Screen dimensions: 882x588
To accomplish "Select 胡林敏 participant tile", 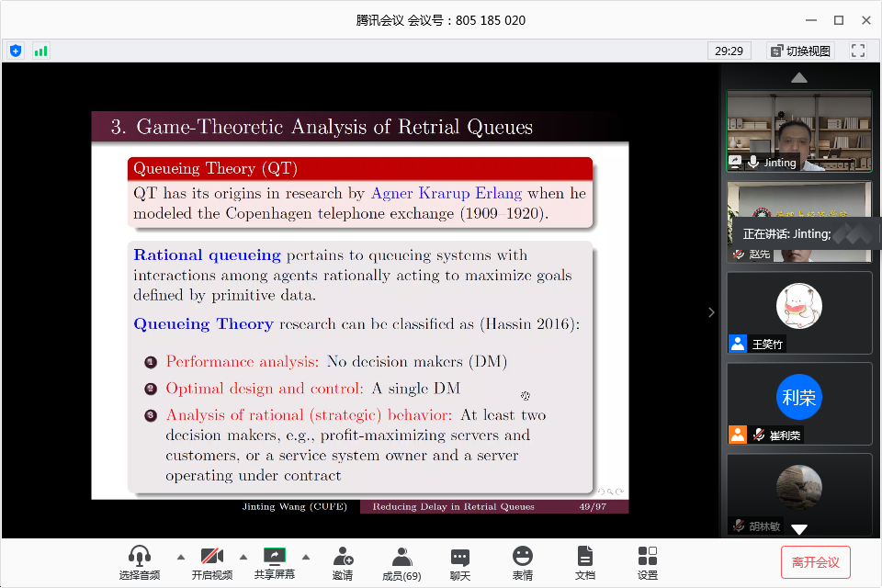I will coord(799,494).
